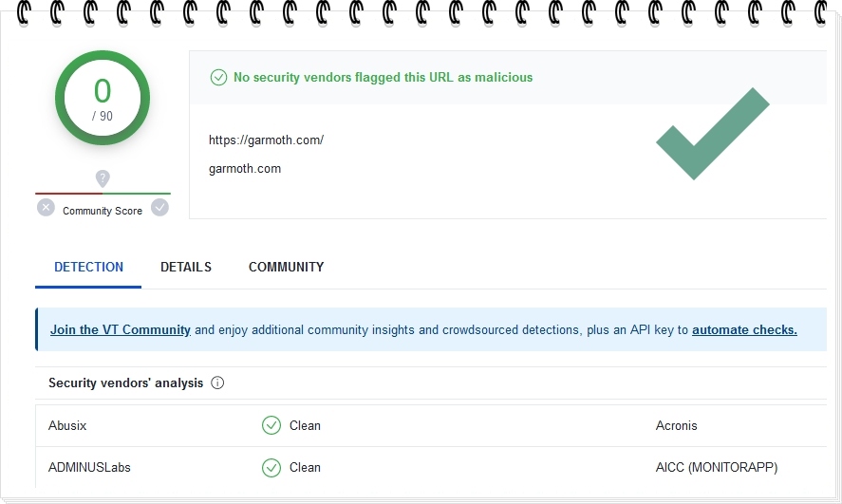This screenshot has height=504, width=842.
Task: Click the community score question mark icon
Action: (x=103, y=178)
